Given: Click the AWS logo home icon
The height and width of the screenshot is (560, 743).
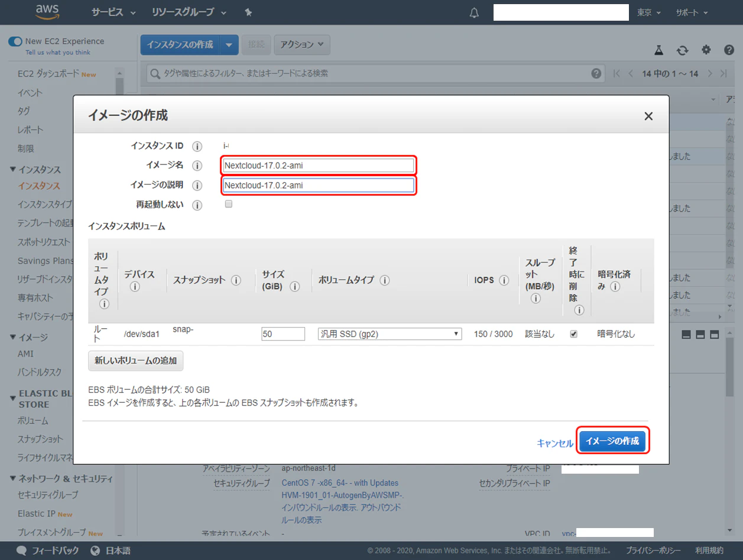Looking at the screenshot, I should point(47,12).
